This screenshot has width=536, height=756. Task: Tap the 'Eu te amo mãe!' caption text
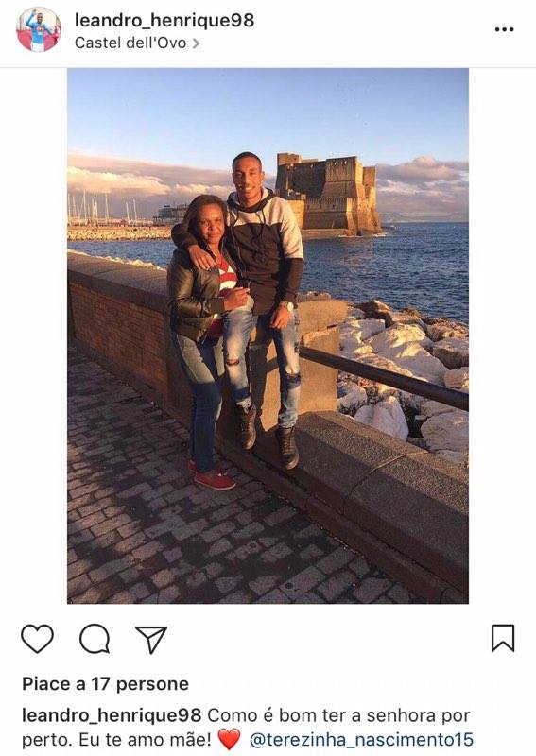tap(145, 739)
